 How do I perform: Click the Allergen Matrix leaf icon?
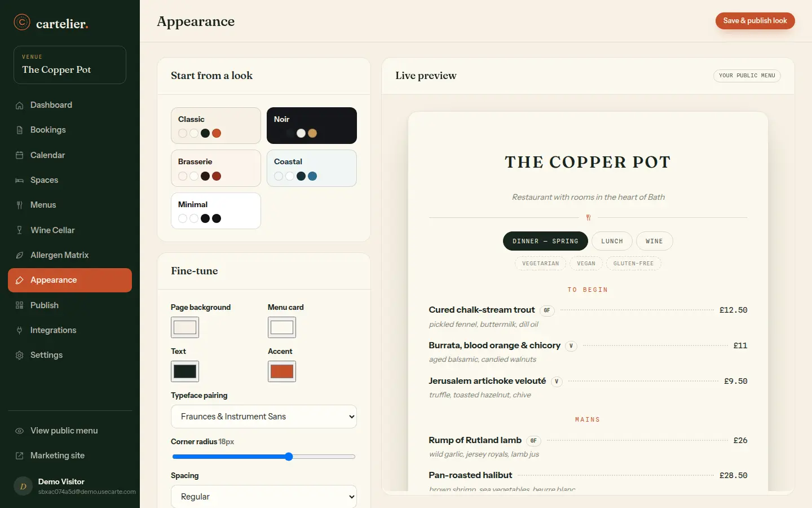tap(19, 255)
